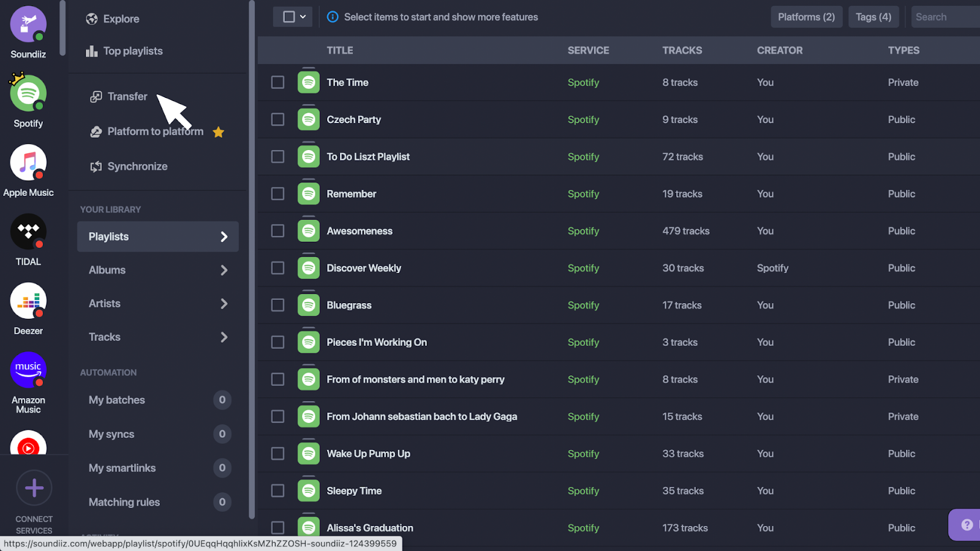
Task: Open the Apple Music service
Action: (x=28, y=163)
